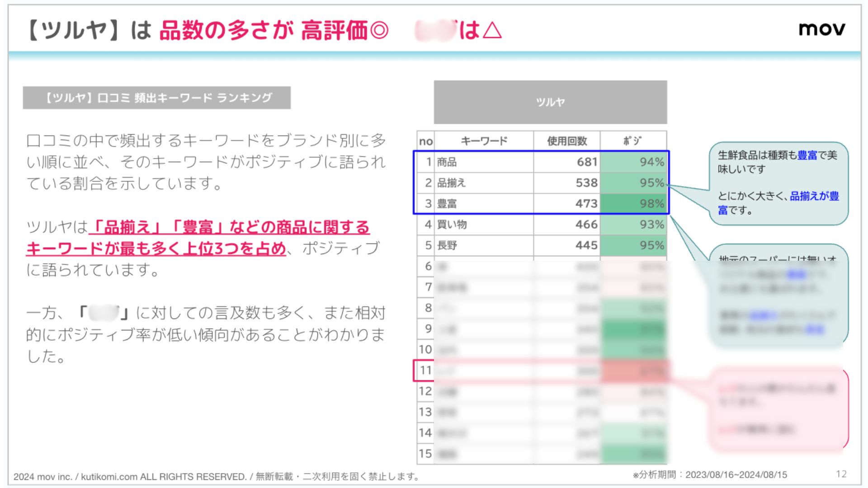Click the keyword cell 長野
This screenshot has width=868, height=488.
[x=484, y=245]
